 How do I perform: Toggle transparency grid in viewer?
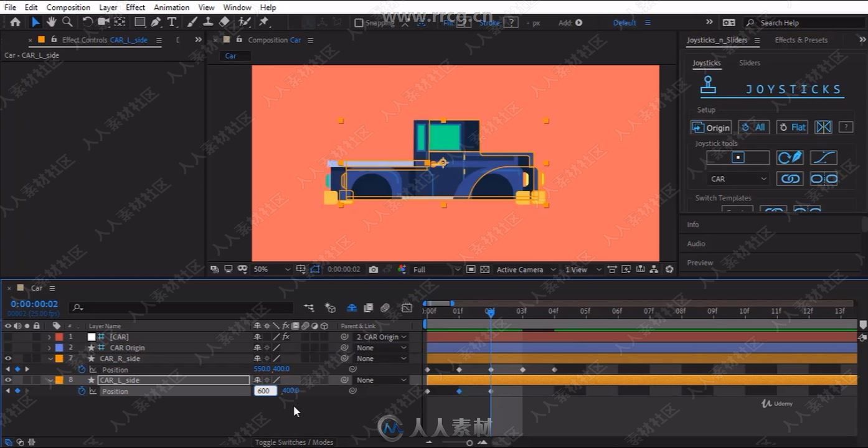click(484, 269)
